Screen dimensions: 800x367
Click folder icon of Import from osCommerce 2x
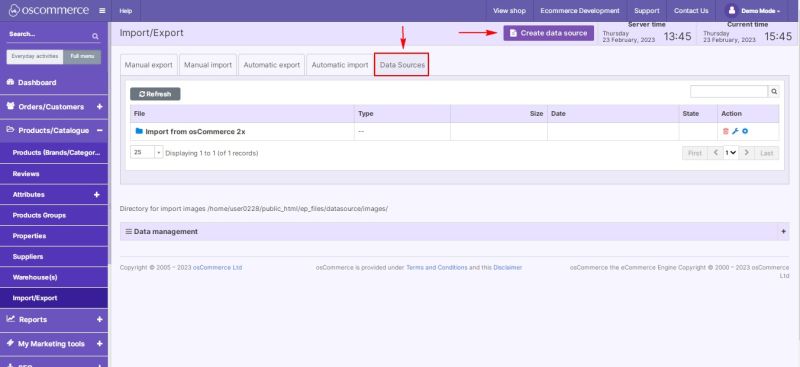pyautogui.click(x=139, y=131)
